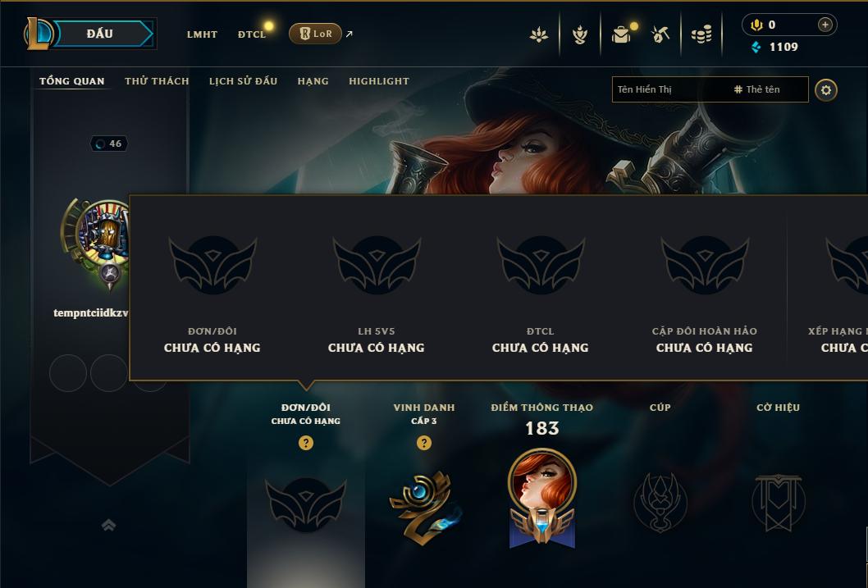Viewport: 868px width, 588px height.
Task: Open the Cúp trophy emblem
Action: coord(660,502)
